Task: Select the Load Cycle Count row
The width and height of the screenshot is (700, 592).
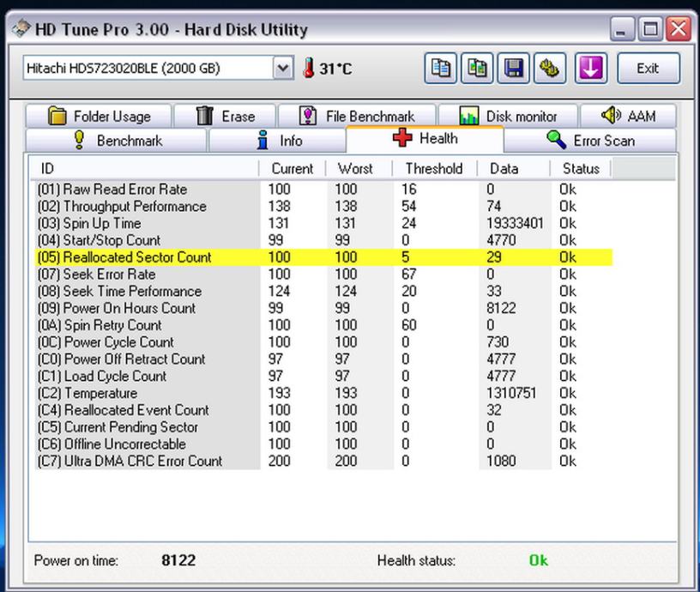Action: pos(323,376)
